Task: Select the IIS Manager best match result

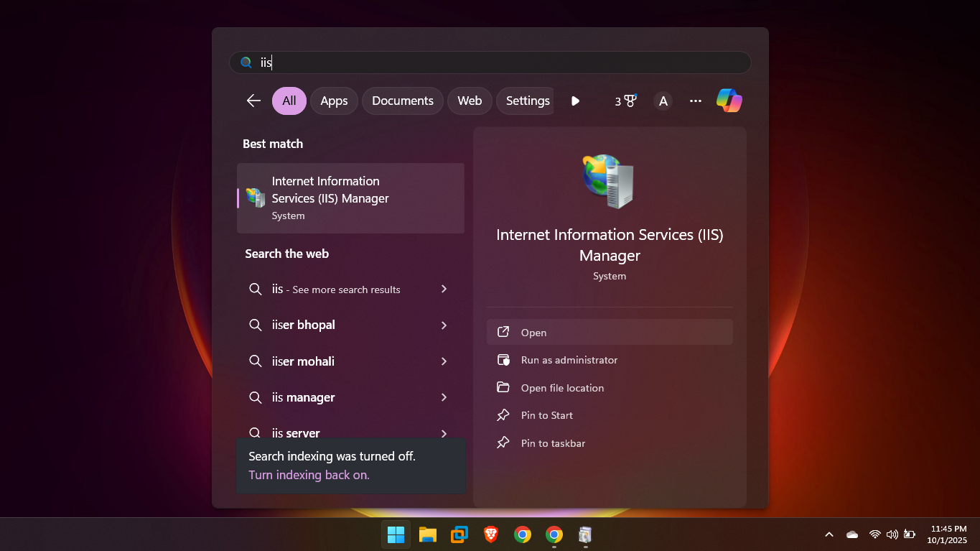Action: [350, 198]
